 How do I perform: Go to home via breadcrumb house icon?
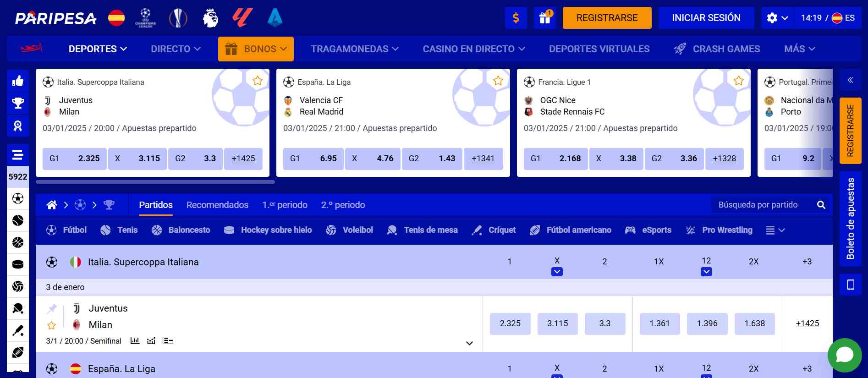pos(52,205)
